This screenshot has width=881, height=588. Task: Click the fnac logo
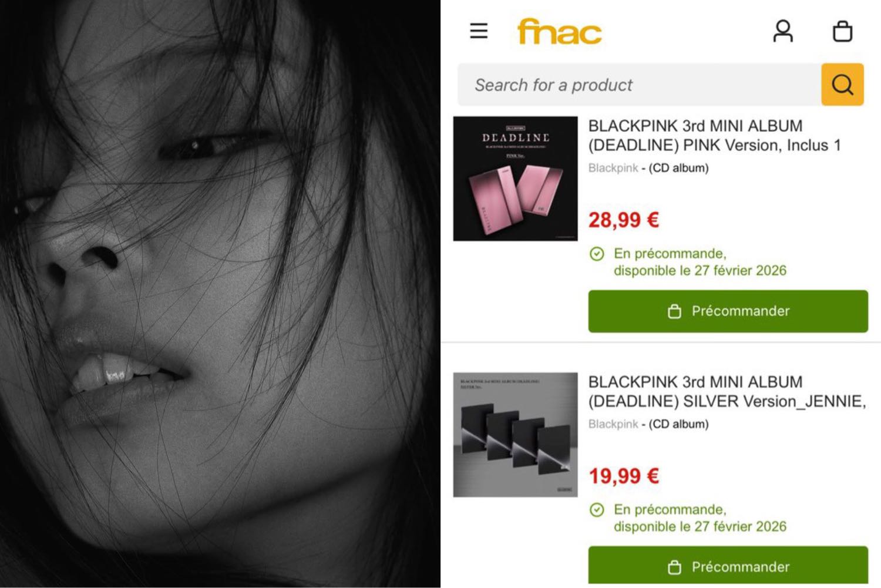tap(559, 32)
